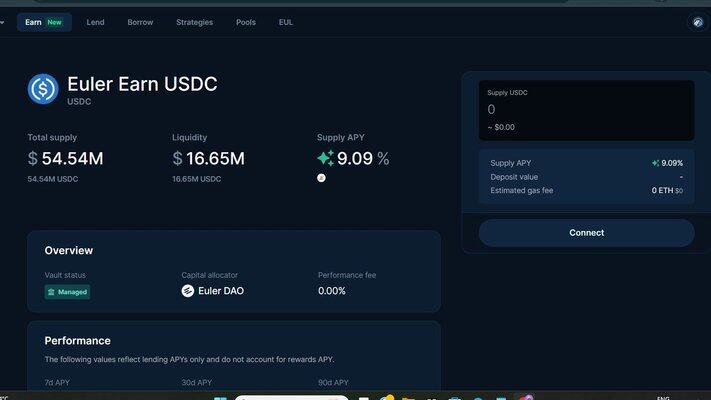Click the sparkle icon next to 9.09 %
The height and width of the screenshot is (400, 711).
pos(325,158)
